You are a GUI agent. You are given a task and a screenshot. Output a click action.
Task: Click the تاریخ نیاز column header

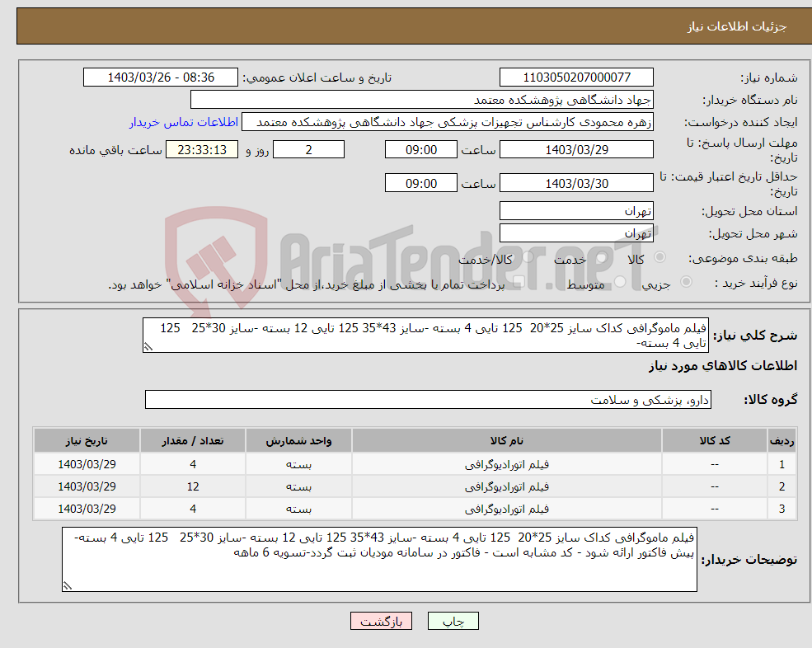click(87, 441)
